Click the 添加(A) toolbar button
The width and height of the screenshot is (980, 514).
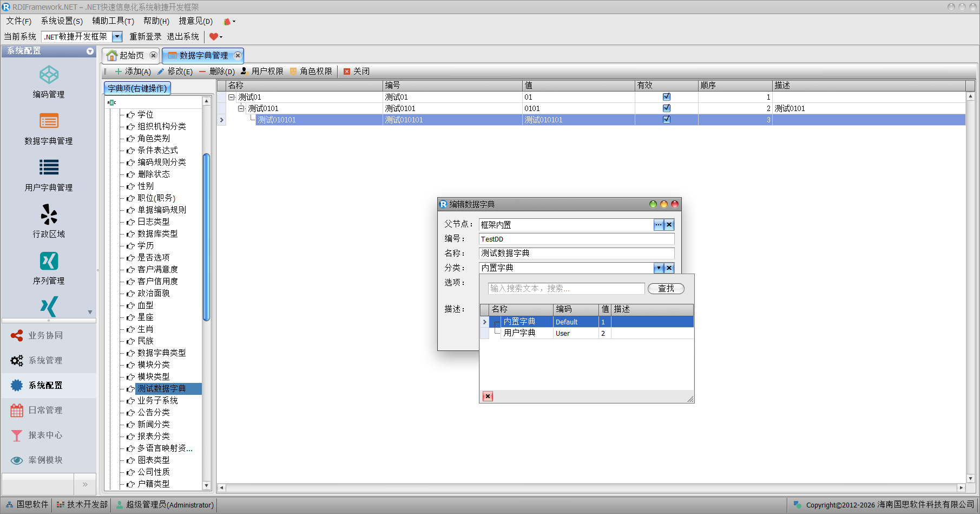(133, 71)
